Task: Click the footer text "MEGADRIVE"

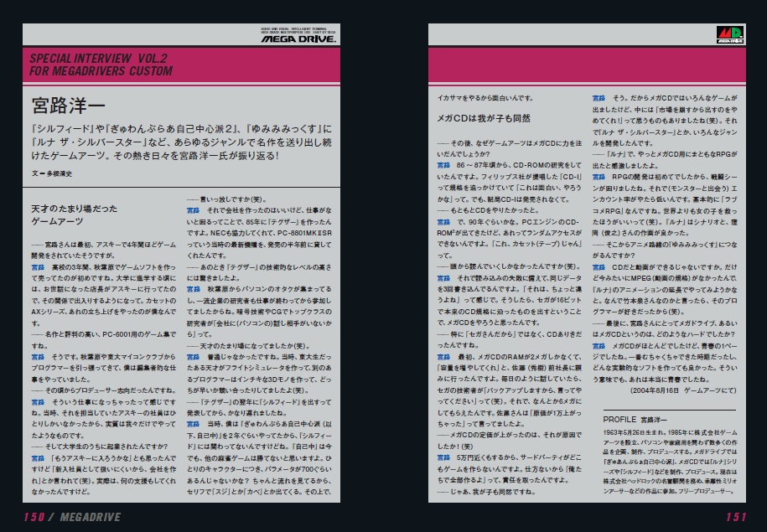Action: click(91, 517)
